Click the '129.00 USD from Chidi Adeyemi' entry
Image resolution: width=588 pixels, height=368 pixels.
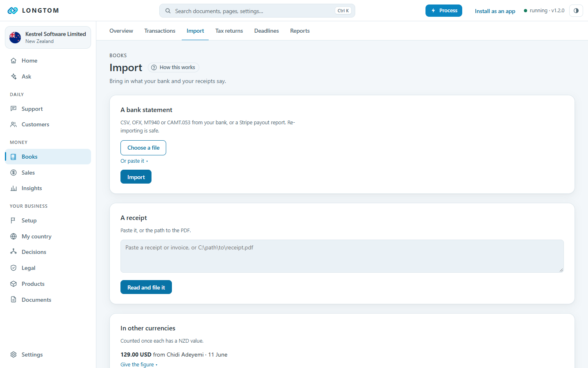(174, 355)
